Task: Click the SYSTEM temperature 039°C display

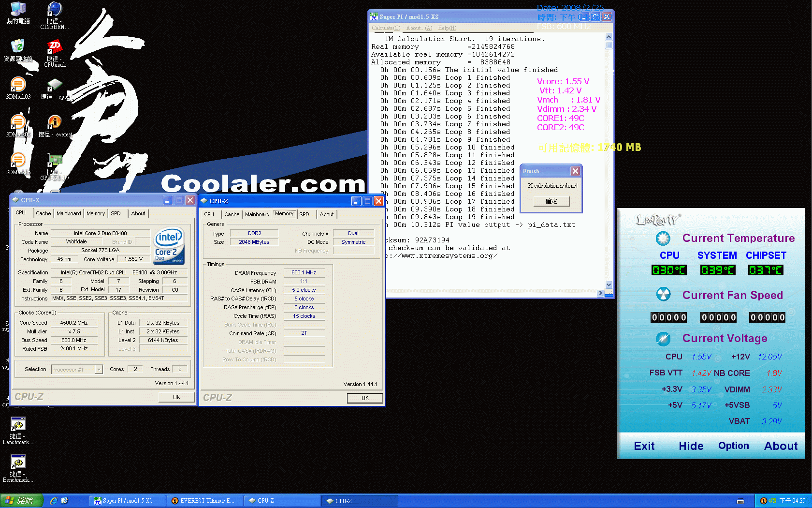Action: (x=718, y=270)
